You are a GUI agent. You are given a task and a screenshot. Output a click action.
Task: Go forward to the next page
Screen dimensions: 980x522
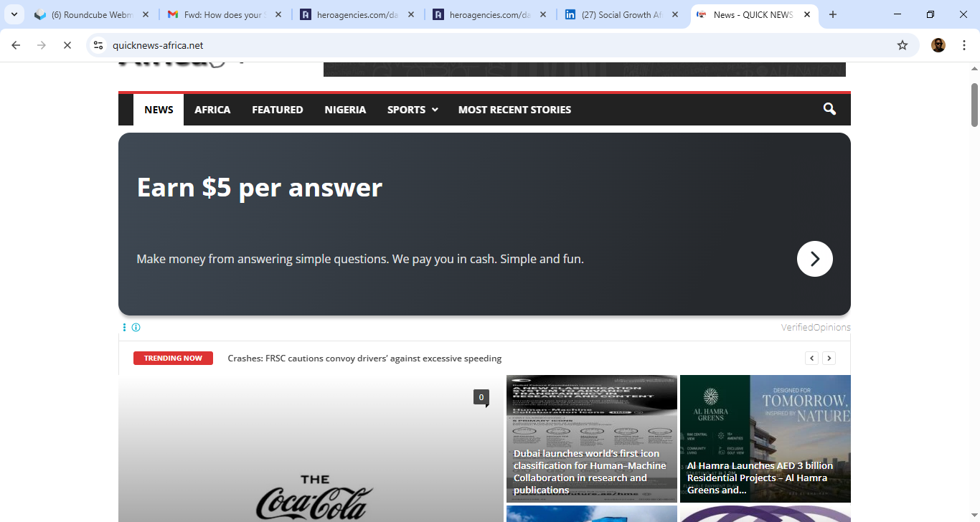42,45
